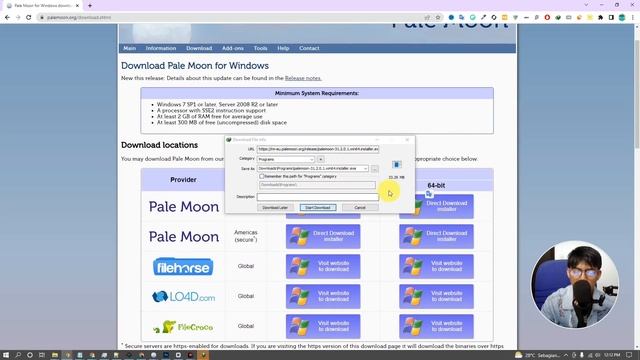Click Americas 64-bit Direct Download installer
640x360 pixels.
[436, 236]
